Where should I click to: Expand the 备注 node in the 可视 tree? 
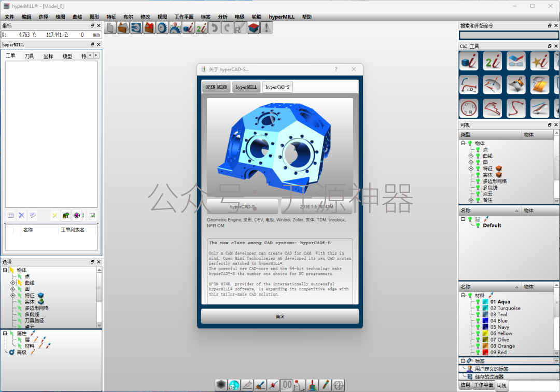point(471,200)
